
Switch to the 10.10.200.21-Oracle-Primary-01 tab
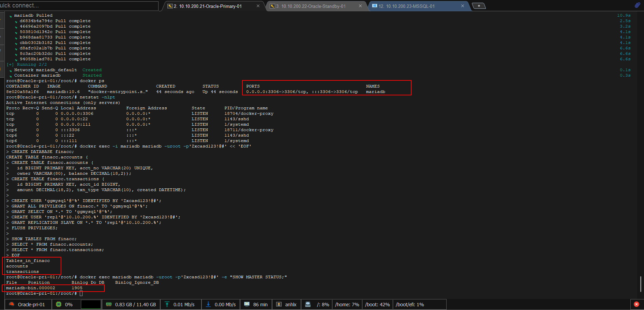click(x=208, y=6)
